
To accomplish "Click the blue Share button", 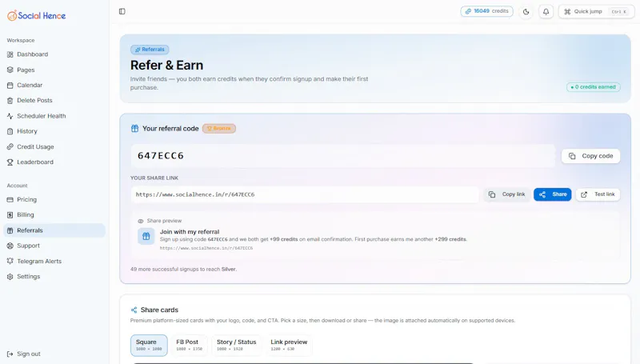I will click(553, 194).
